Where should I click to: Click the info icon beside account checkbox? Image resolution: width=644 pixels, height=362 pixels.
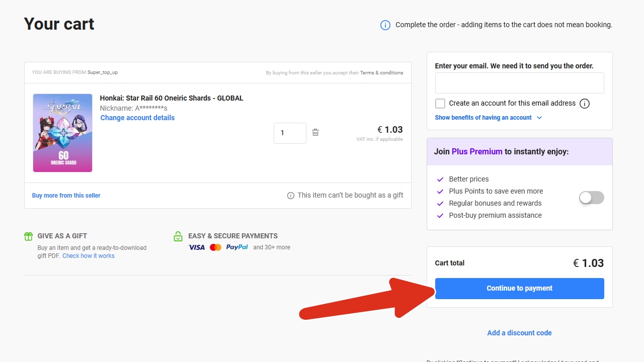tap(584, 104)
